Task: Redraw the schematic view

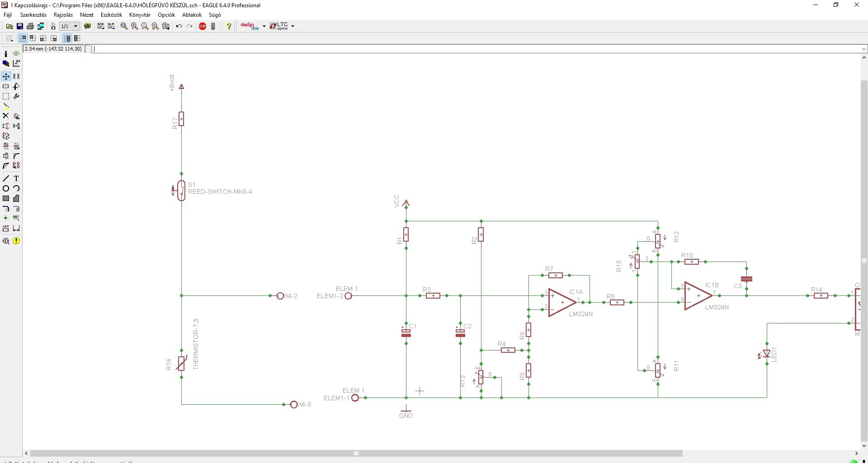Action: tap(156, 26)
